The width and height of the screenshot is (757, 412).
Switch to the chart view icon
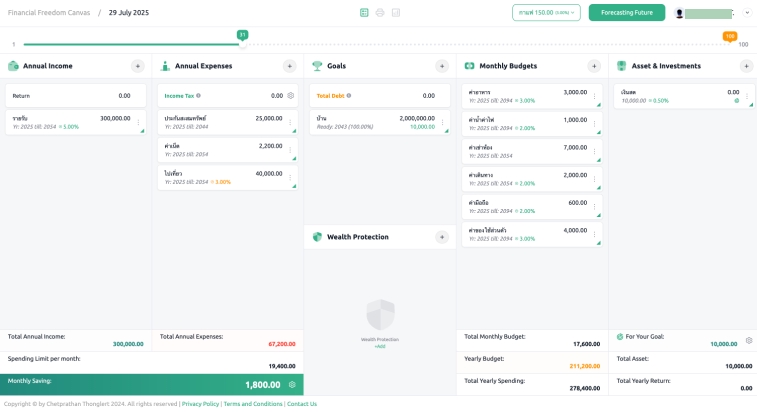(x=396, y=13)
